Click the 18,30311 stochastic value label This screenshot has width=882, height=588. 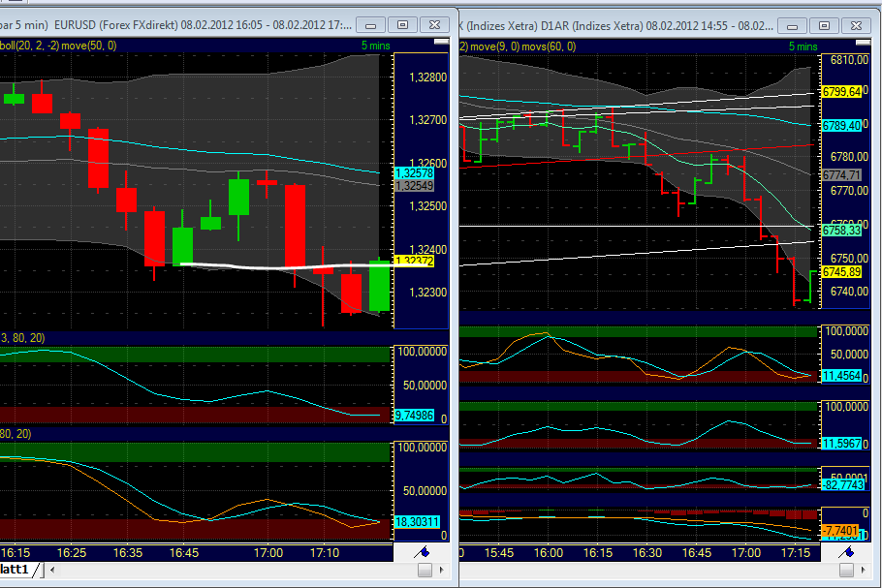pyautogui.click(x=419, y=523)
